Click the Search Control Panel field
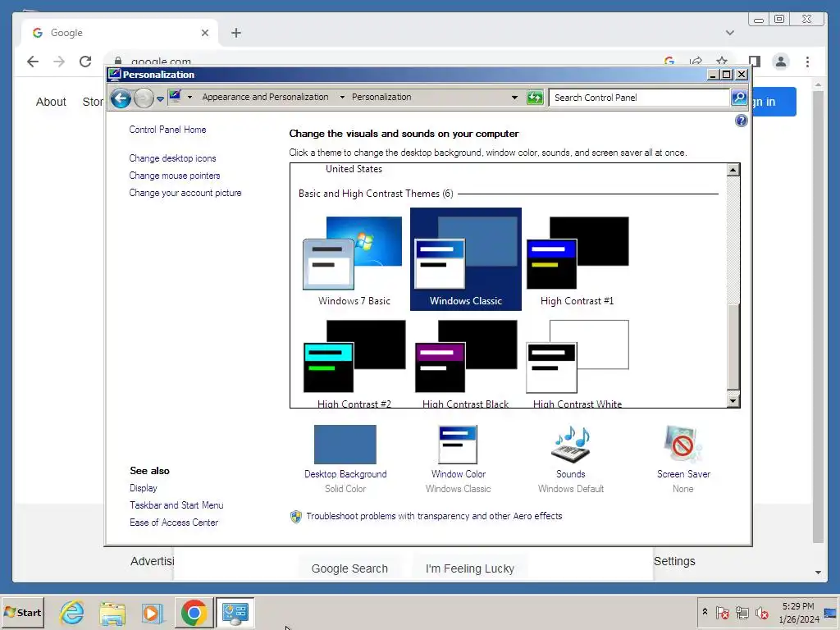Image resolution: width=840 pixels, height=630 pixels. (x=640, y=98)
